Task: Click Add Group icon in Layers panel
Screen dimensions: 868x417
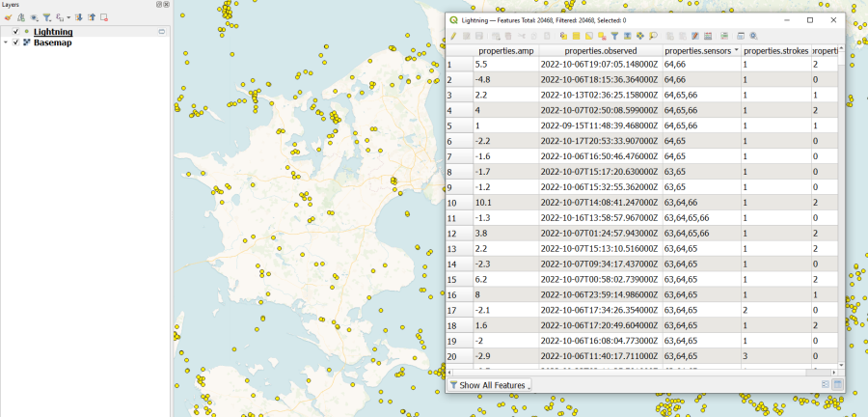Action: coord(20,17)
